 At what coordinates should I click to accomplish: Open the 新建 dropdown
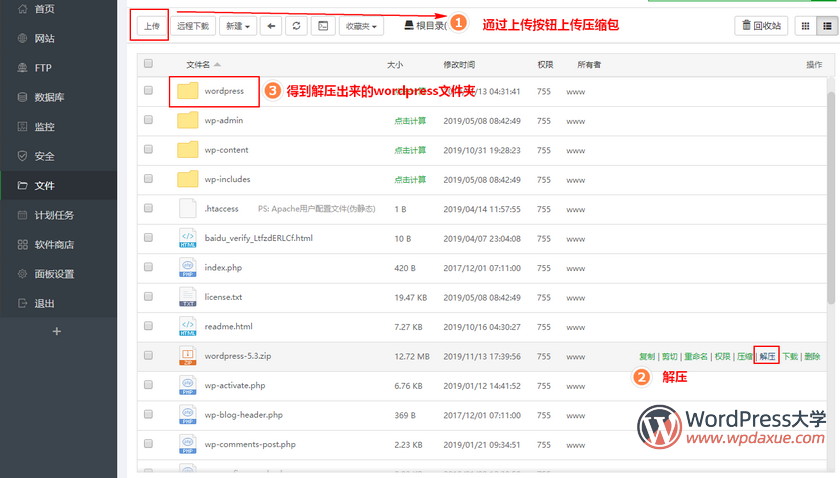(238, 26)
